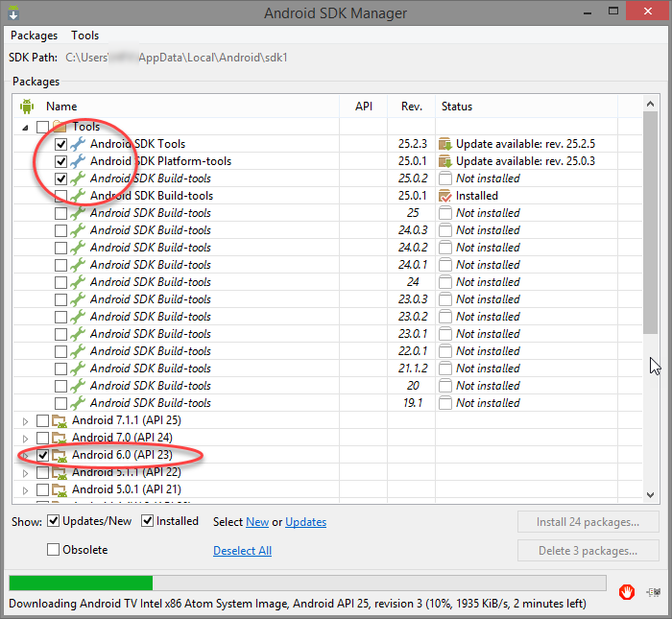Click the wrench icon for Build-tools rev 25.0.2

point(78,179)
